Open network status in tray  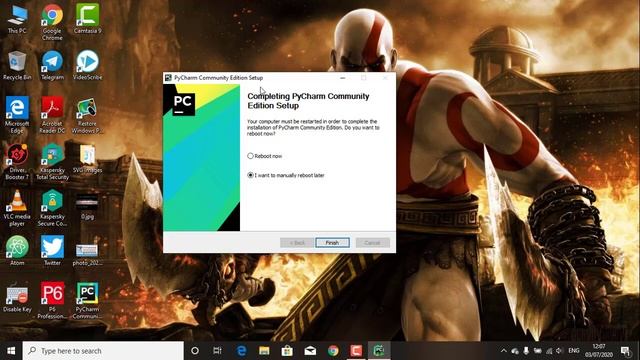point(549,351)
